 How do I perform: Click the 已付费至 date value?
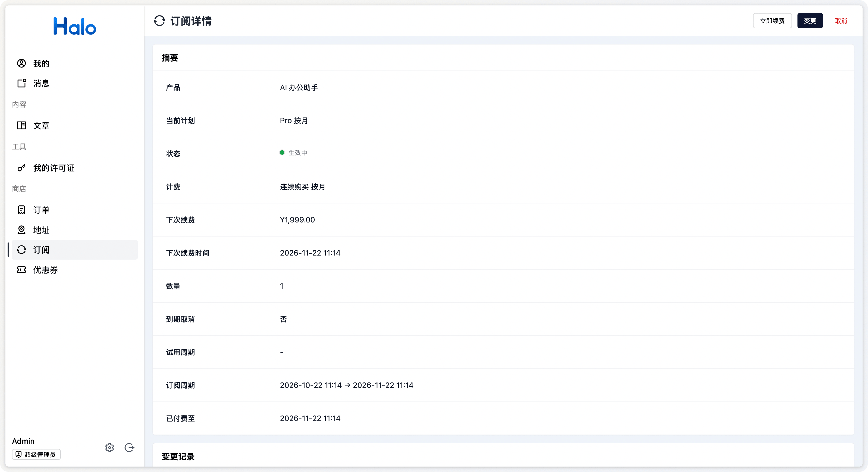pyautogui.click(x=310, y=418)
